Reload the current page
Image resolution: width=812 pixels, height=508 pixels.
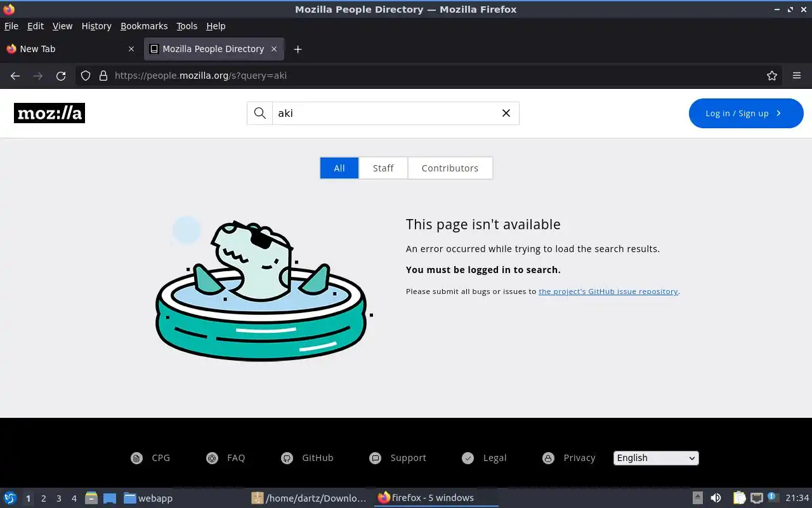[x=61, y=76]
